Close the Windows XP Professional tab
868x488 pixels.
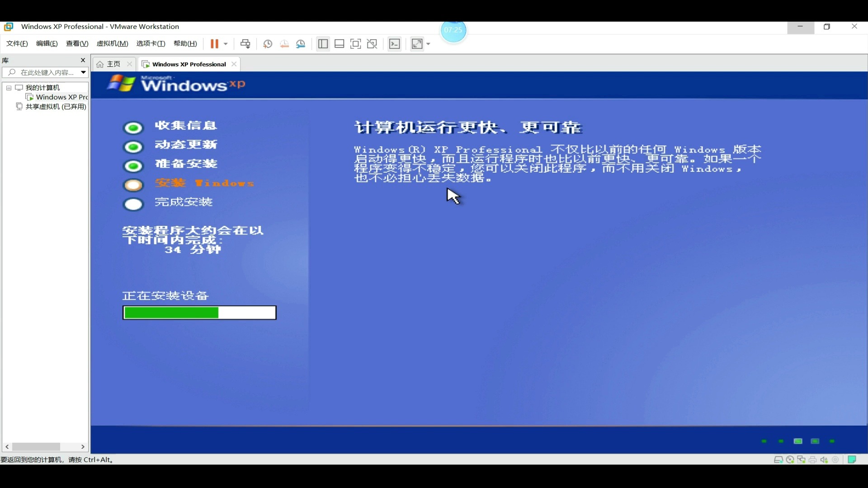click(x=234, y=64)
